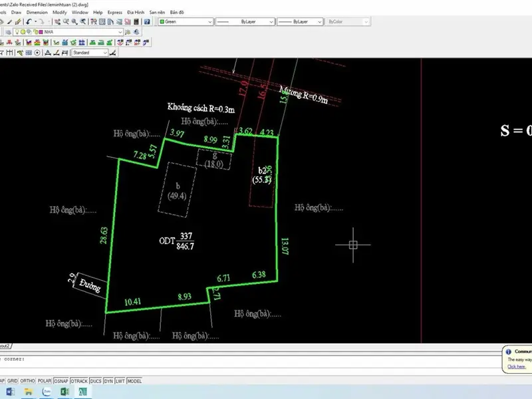This screenshot has width=532, height=399.
Task: Toggle OTRACK in status bar
Action: coord(79,381)
